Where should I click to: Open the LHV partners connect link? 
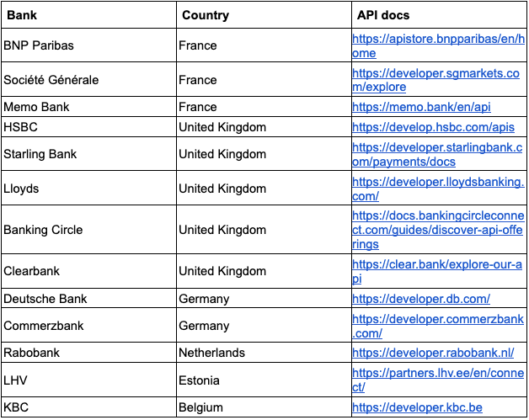coord(437,380)
